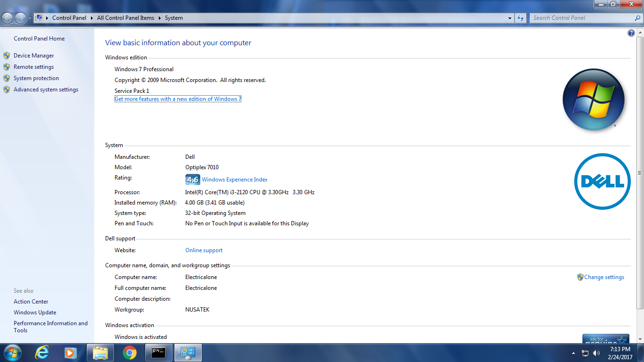Image resolution: width=644 pixels, height=362 pixels.
Task: Click the address bar refresh icon
Action: coord(520,18)
